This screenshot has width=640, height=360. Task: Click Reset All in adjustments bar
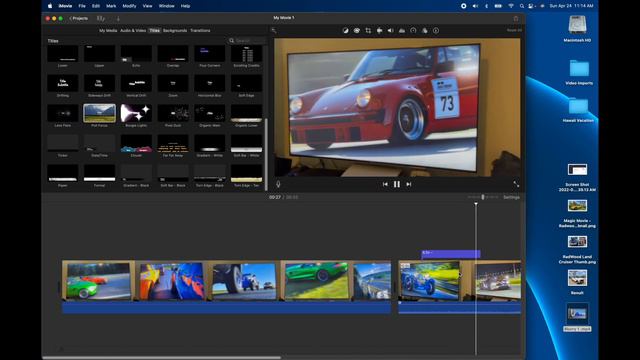click(x=514, y=30)
